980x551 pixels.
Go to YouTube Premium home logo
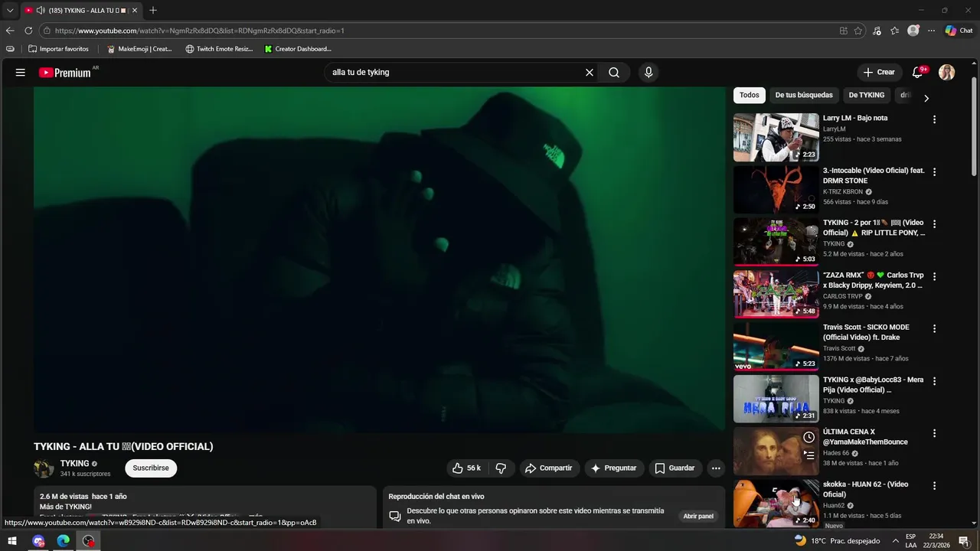[66, 73]
